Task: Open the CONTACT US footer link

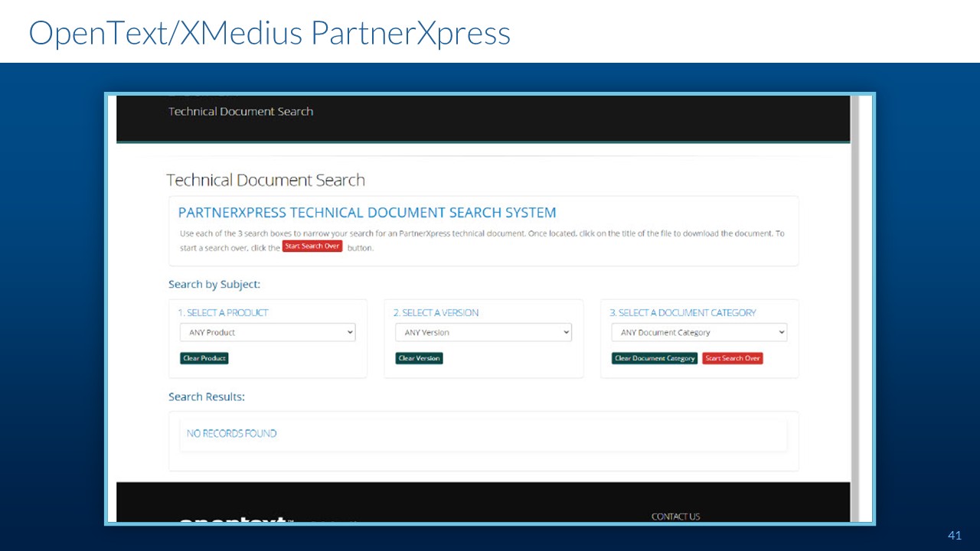Action: point(675,517)
